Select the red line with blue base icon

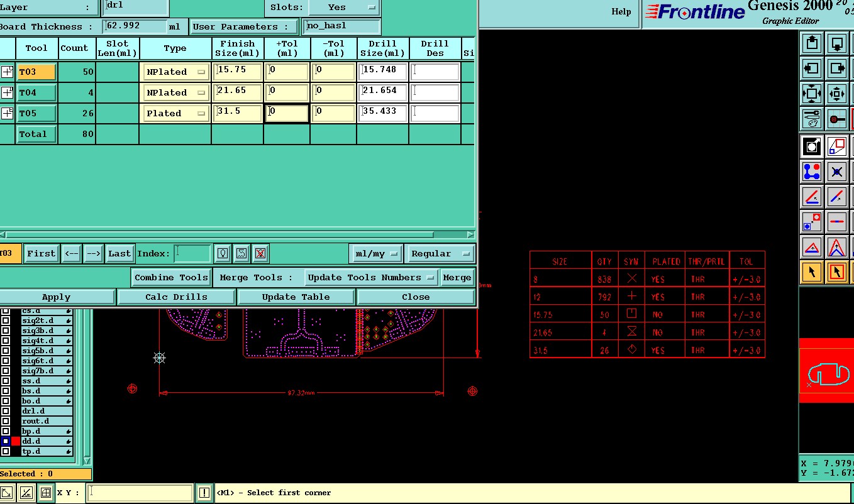point(812,197)
